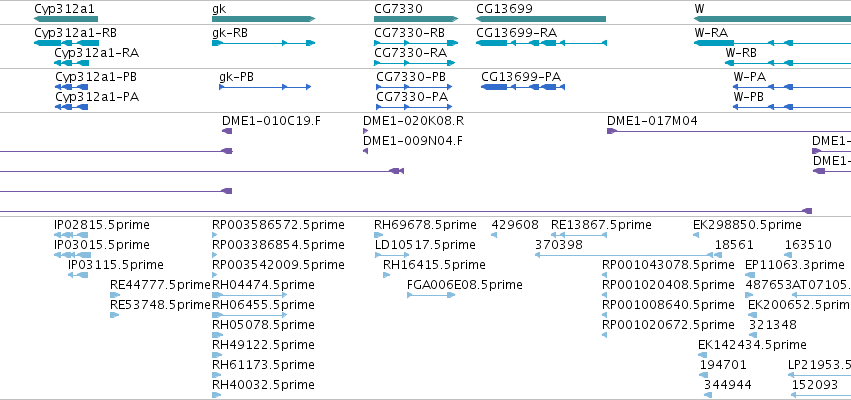Image resolution: width=851 pixels, height=400 pixels.
Task: Select the DME1-017M04 clone
Action: click(729, 131)
